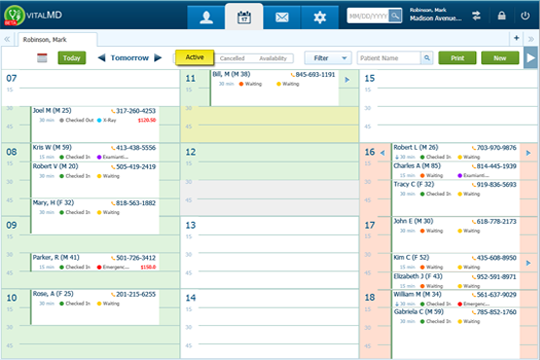Image resolution: width=540 pixels, height=360 pixels.
Task: Select the Active view toggle
Action: [x=195, y=57]
